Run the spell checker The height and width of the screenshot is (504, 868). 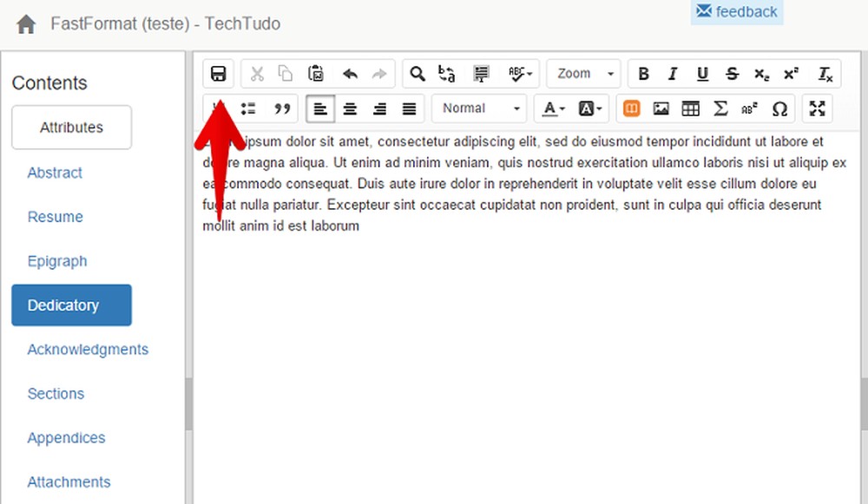click(x=517, y=73)
